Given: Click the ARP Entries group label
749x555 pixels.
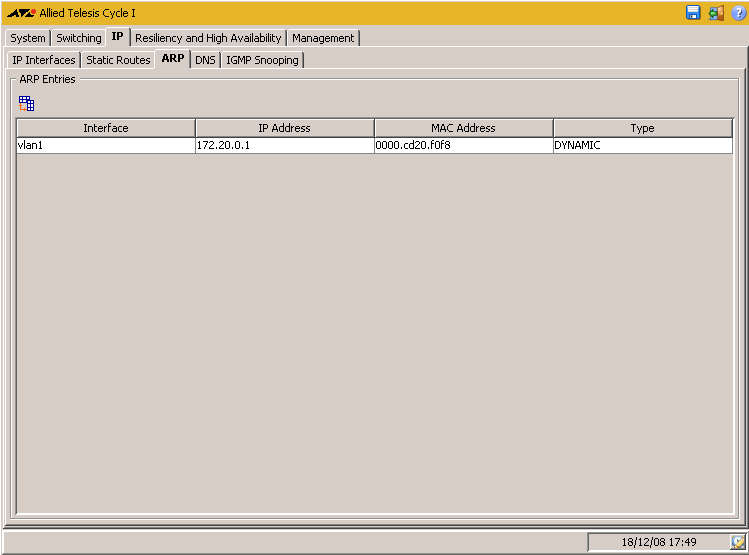Looking at the screenshot, I should click(47, 79).
